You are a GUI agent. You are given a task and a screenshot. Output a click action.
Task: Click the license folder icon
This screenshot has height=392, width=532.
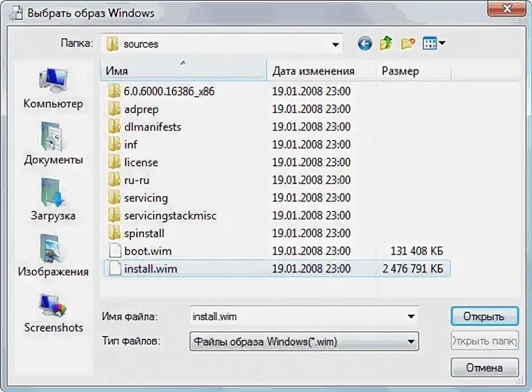[114, 162]
